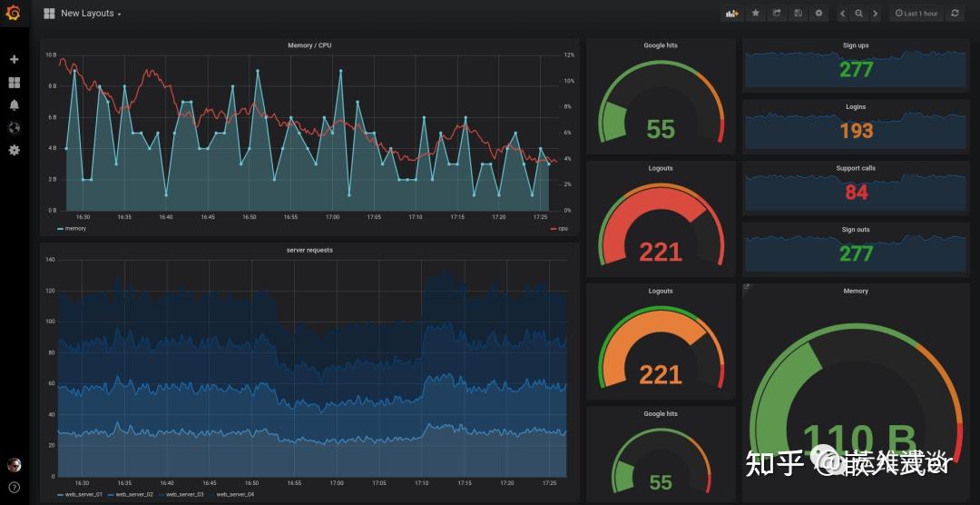Open the Configuration gear in sidebar
This screenshot has height=505, width=980.
click(15, 150)
